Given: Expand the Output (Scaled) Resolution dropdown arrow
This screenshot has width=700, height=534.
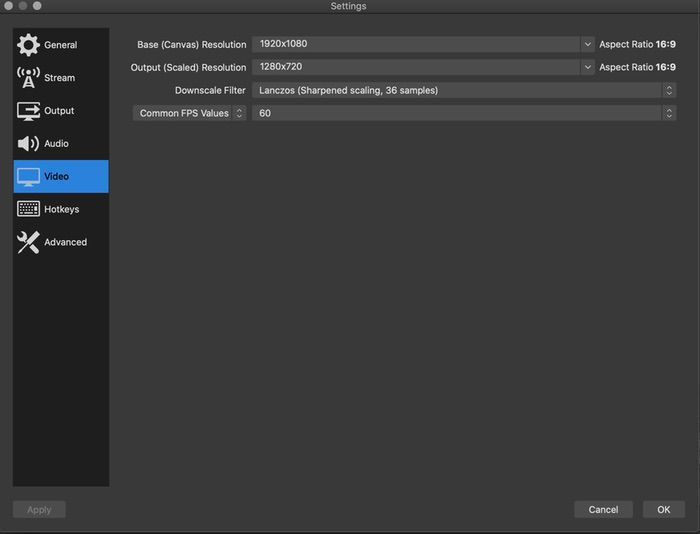Looking at the screenshot, I should pyautogui.click(x=588, y=67).
